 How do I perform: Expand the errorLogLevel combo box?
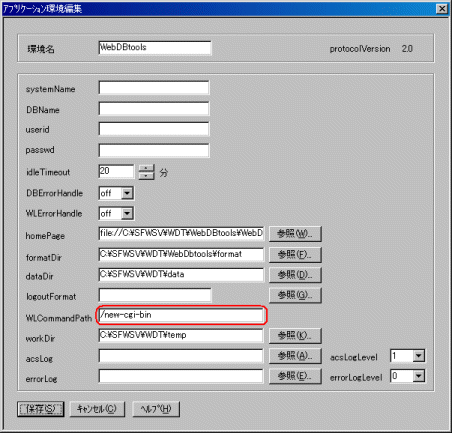click(x=419, y=376)
